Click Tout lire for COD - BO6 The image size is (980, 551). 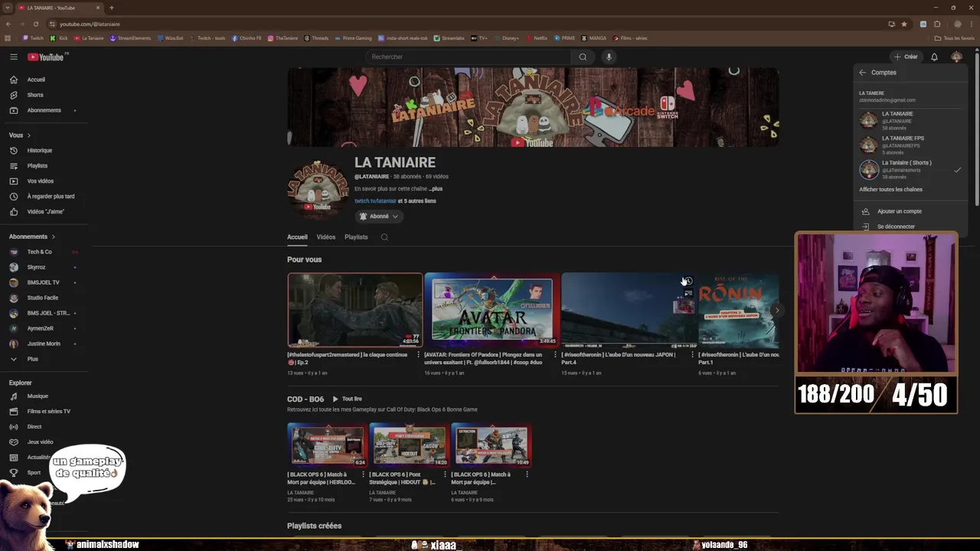(347, 399)
